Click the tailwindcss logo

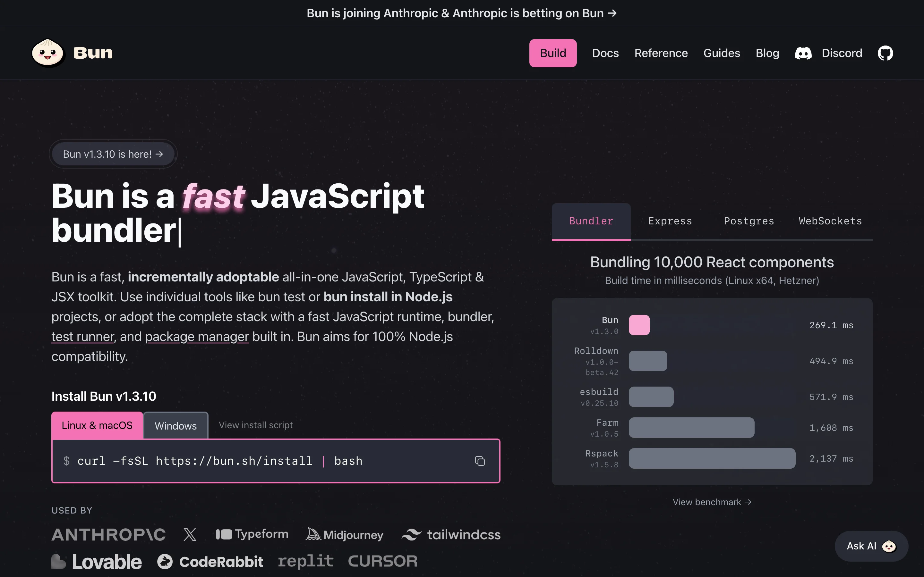(x=451, y=535)
